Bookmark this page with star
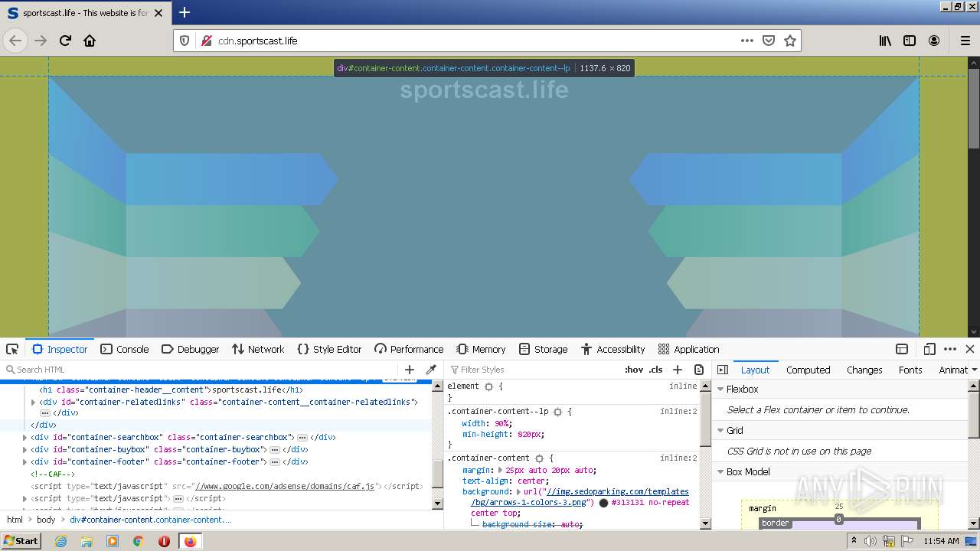980x551 pixels. pos(790,41)
